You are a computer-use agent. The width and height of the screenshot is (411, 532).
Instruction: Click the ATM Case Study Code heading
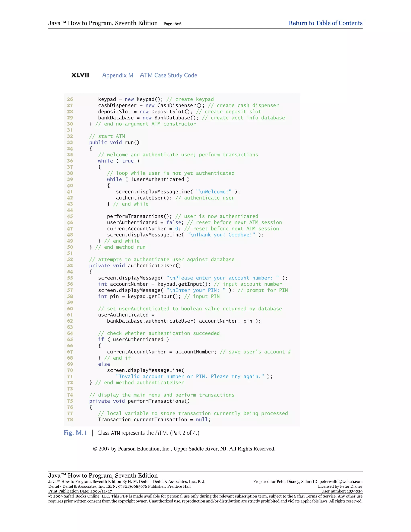click(x=168, y=75)
